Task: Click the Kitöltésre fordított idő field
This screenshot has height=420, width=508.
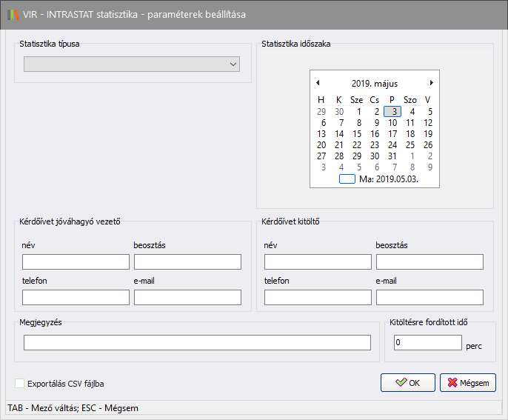Action: click(x=427, y=343)
